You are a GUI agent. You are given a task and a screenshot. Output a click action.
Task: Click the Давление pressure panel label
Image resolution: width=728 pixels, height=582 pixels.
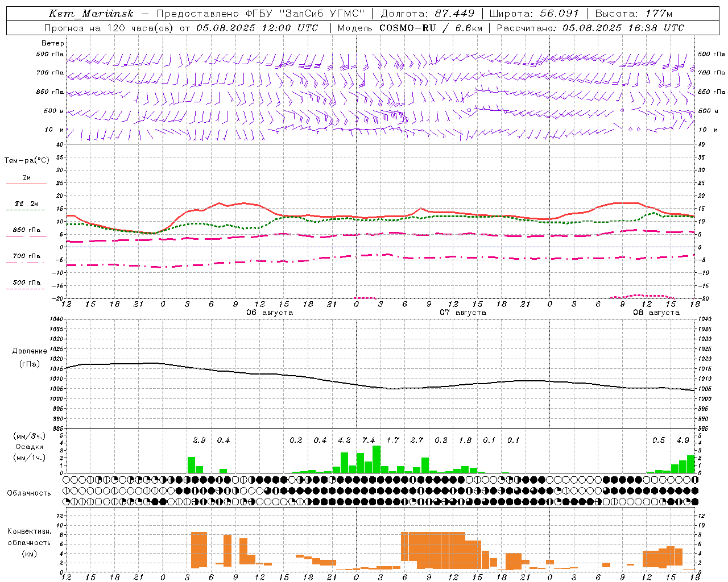(30, 351)
